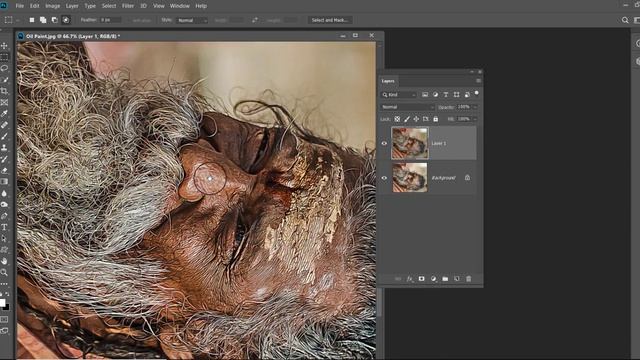Select the Type tool
The height and width of the screenshot is (360, 640).
[x=4, y=227]
